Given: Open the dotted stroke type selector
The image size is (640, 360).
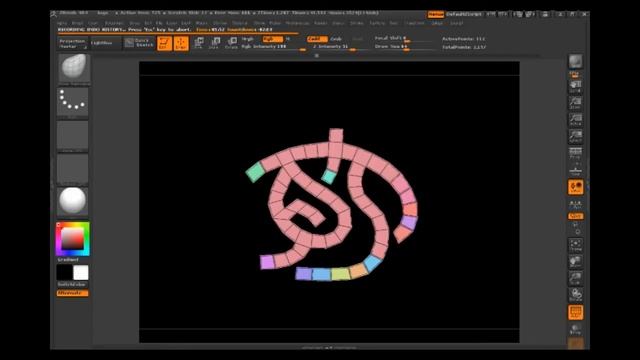Looking at the screenshot, I should tap(73, 102).
